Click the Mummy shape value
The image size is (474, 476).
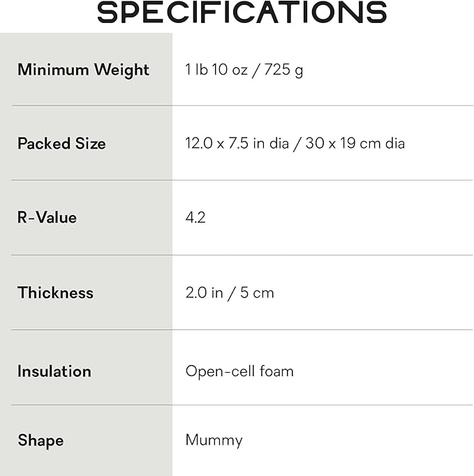click(214, 440)
